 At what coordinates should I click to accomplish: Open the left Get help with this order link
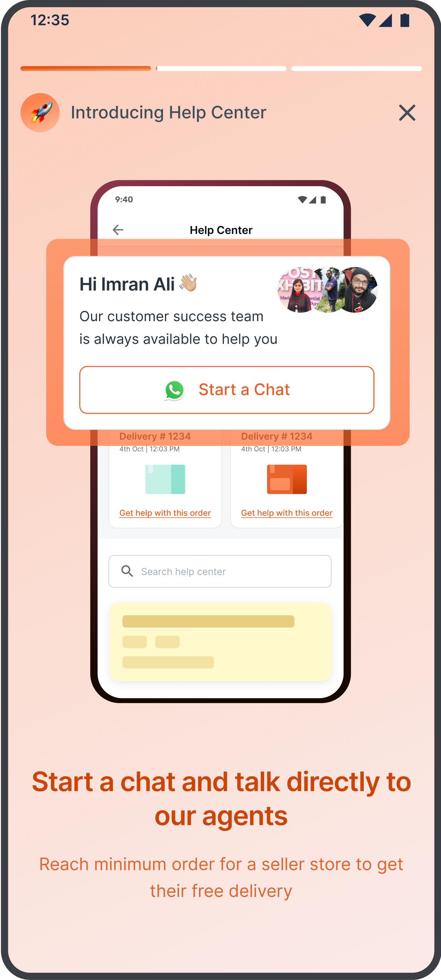click(x=165, y=513)
